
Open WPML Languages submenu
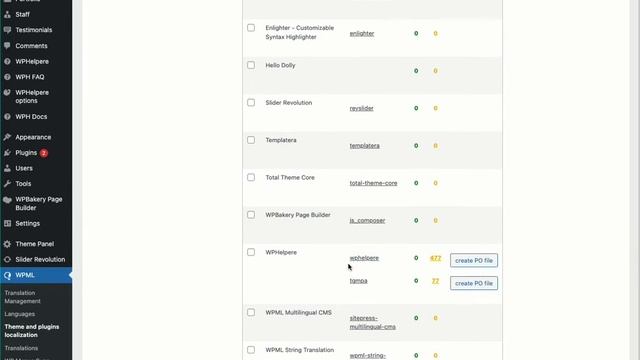[x=20, y=314]
